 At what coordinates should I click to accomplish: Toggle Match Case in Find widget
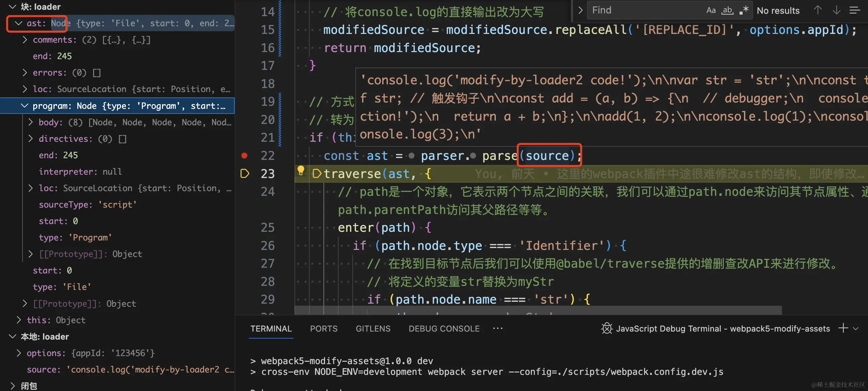(711, 10)
